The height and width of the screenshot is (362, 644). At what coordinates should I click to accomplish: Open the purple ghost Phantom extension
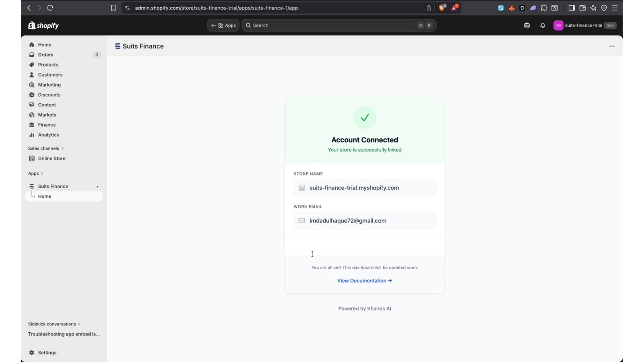pos(533,8)
